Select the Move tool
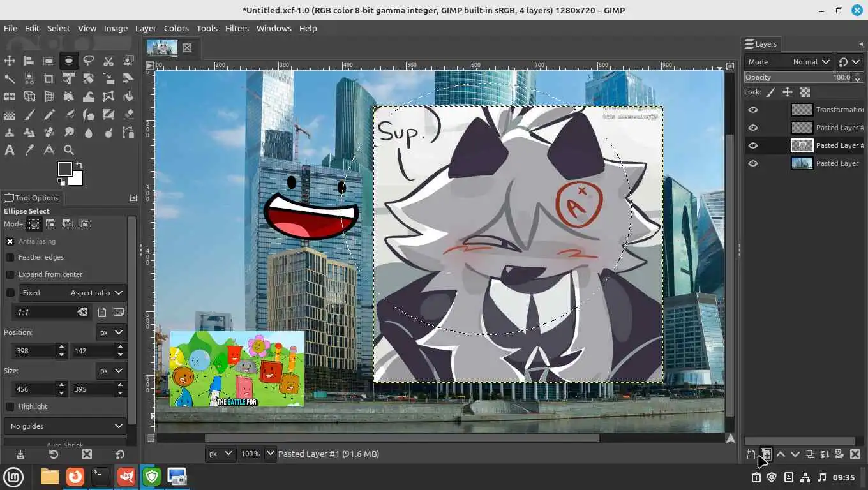This screenshot has width=868, height=490. 10,61
